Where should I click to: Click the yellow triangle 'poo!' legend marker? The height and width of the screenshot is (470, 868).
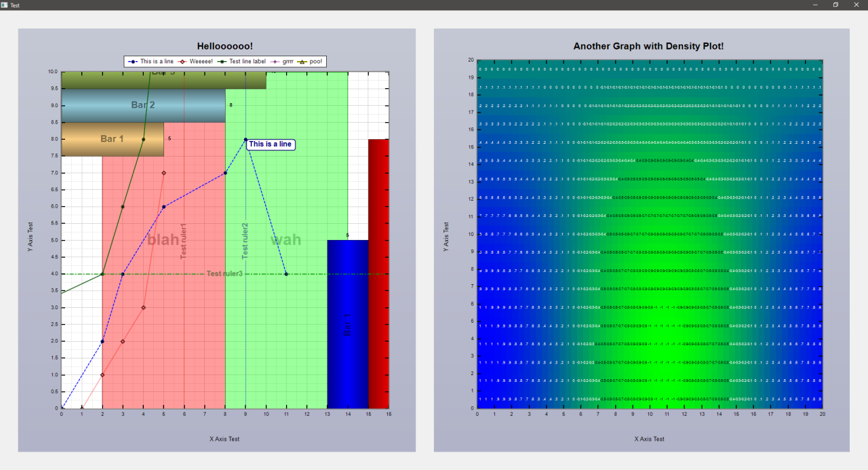coord(303,62)
